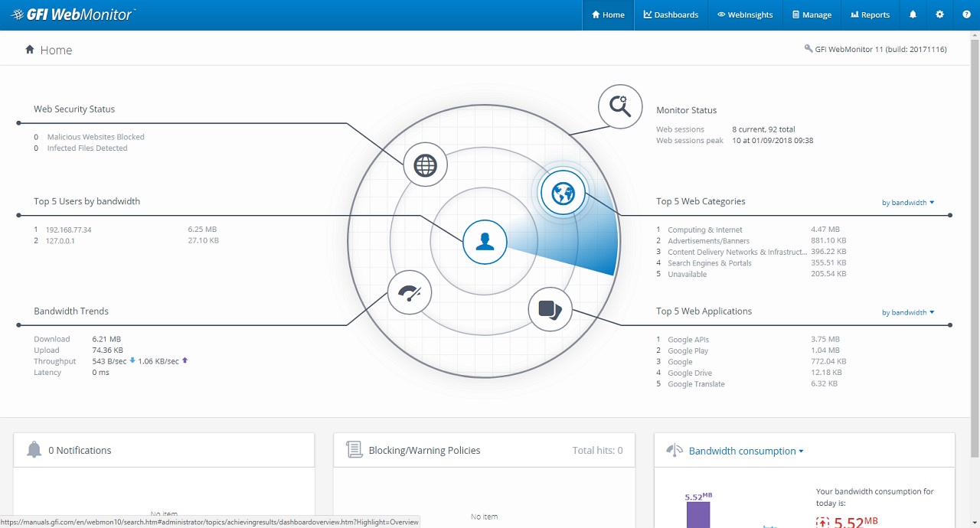Click the Monitor Status magnifier icon
This screenshot has width=980, height=528.
(x=620, y=106)
